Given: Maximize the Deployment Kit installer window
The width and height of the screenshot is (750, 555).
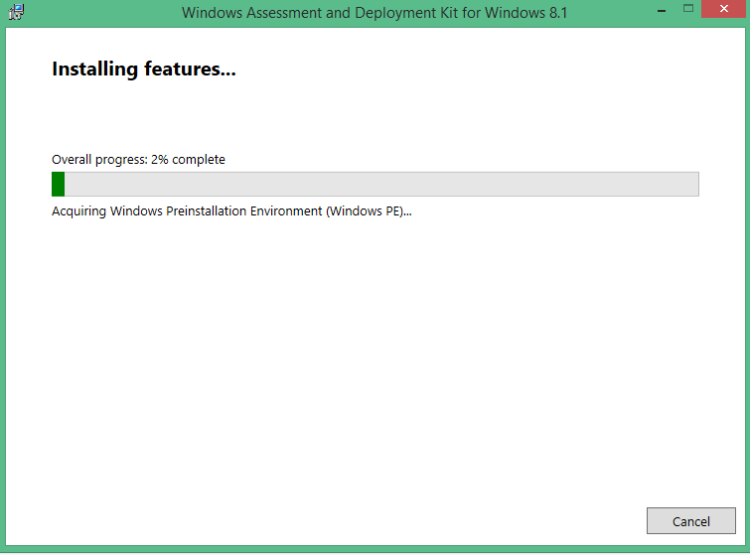Looking at the screenshot, I should point(688,10).
